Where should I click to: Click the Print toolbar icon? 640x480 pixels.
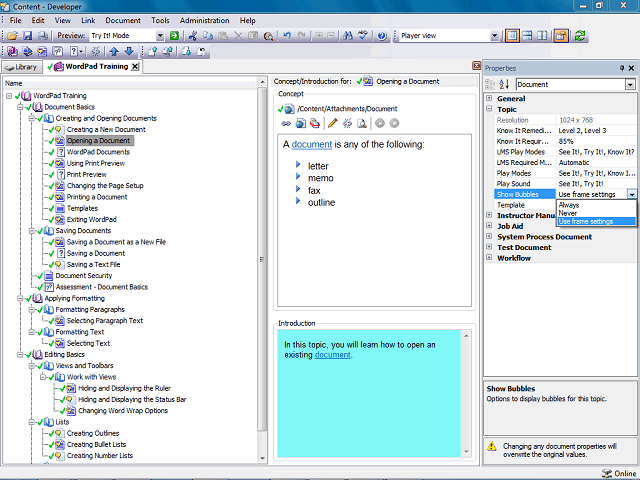point(42,36)
